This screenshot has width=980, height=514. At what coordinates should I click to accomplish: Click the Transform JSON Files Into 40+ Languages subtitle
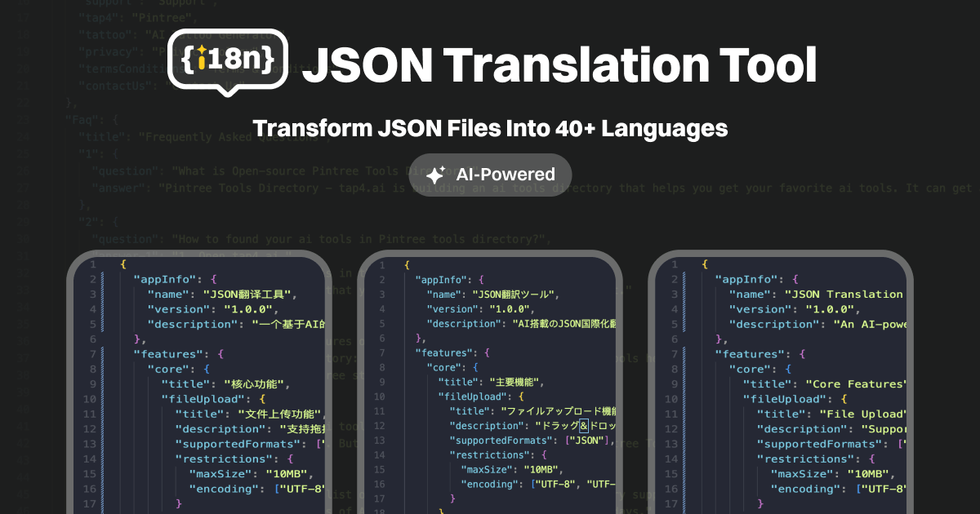(x=491, y=128)
